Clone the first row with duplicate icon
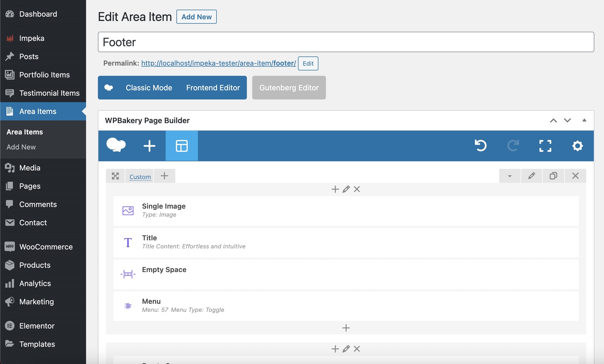This screenshot has height=364, width=604. 553,176
